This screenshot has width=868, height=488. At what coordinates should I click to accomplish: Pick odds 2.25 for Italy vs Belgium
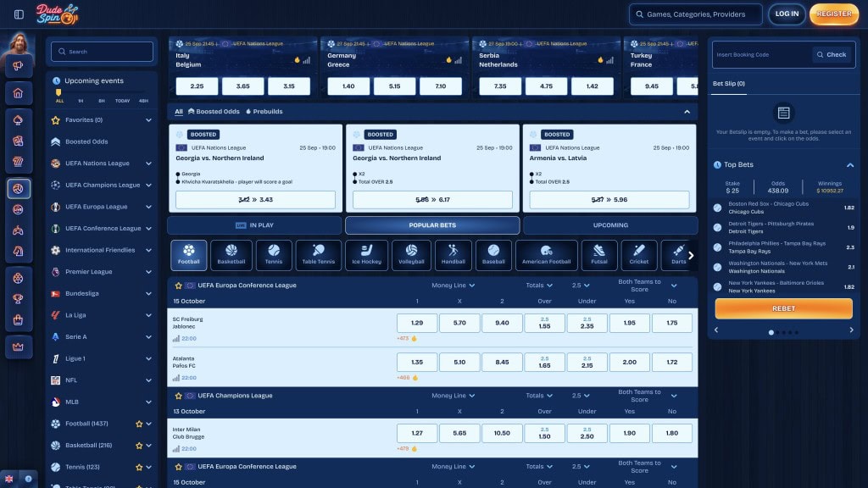tap(197, 86)
